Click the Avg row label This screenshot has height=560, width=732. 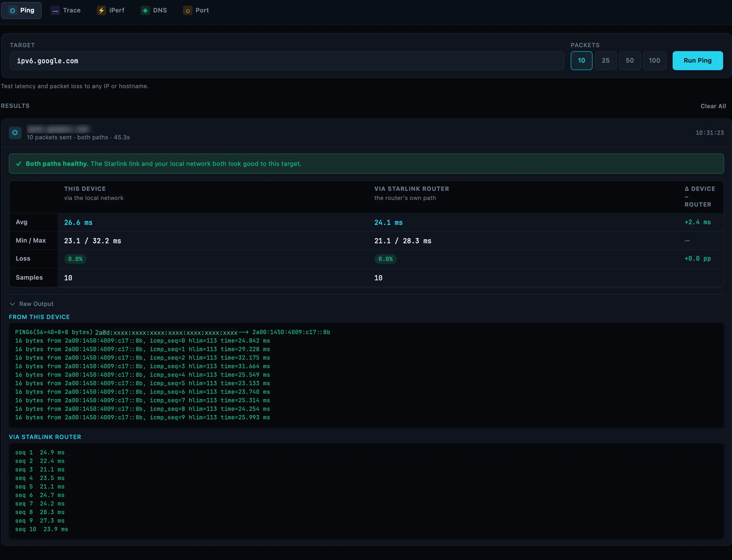click(21, 222)
